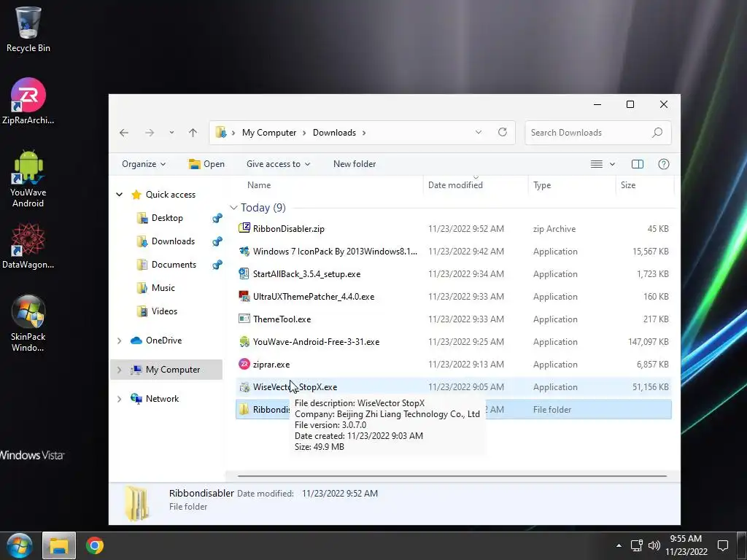Expand the address bar history dropdown

coord(479,133)
